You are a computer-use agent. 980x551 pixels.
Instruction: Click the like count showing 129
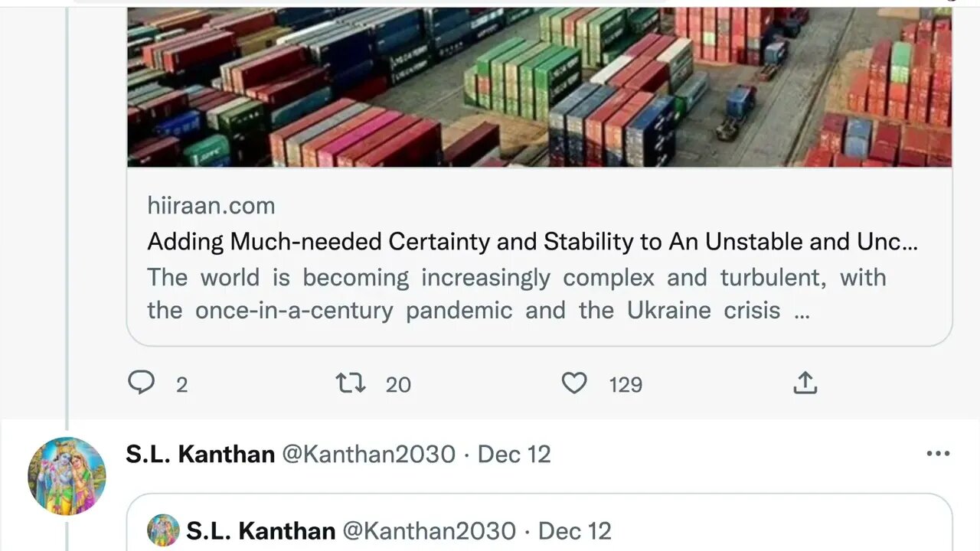tap(626, 384)
